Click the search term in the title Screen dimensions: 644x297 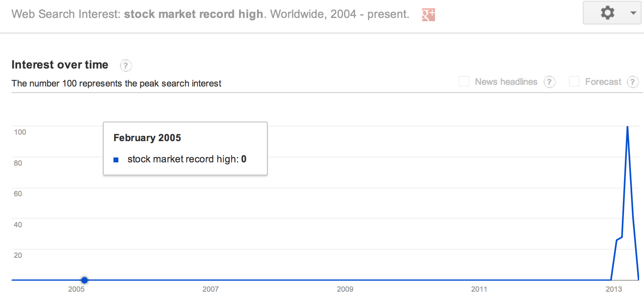[x=194, y=14]
